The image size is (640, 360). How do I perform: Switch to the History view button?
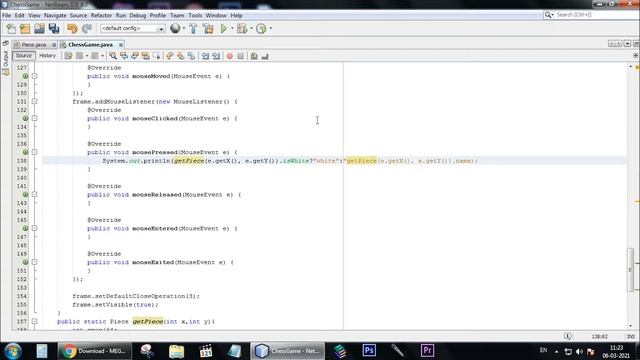[47, 56]
